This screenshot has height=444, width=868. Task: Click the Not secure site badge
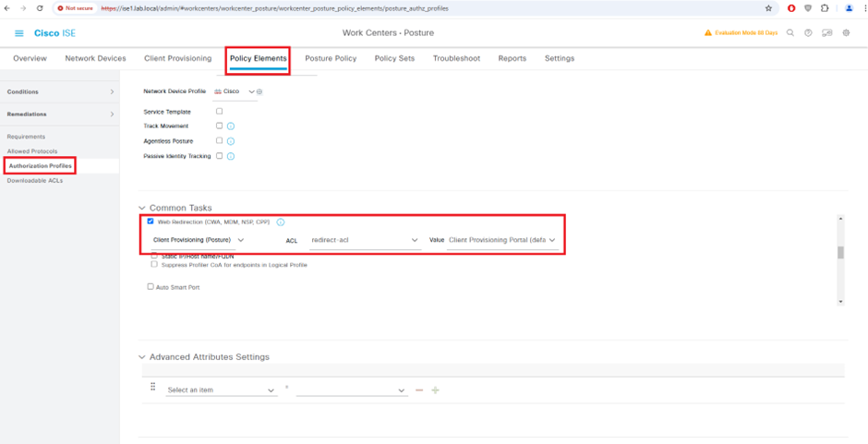tap(76, 8)
